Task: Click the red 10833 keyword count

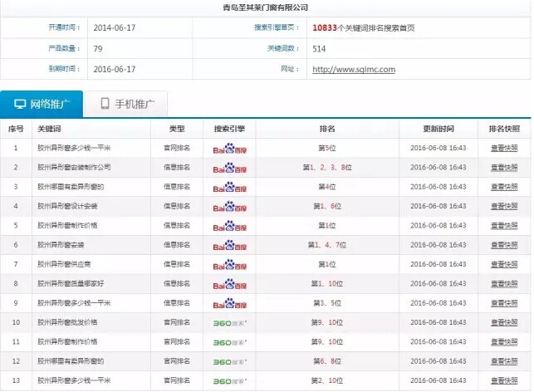Action: (x=326, y=27)
